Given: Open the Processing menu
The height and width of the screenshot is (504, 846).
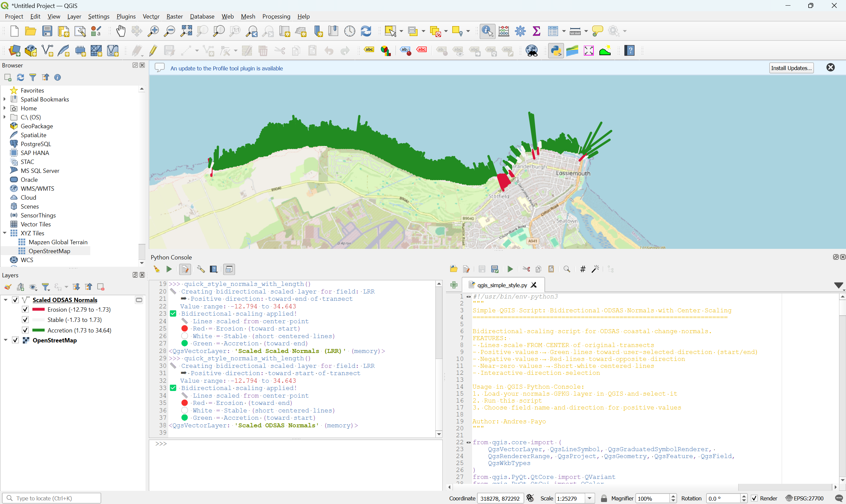Looking at the screenshot, I should pos(276,16).
